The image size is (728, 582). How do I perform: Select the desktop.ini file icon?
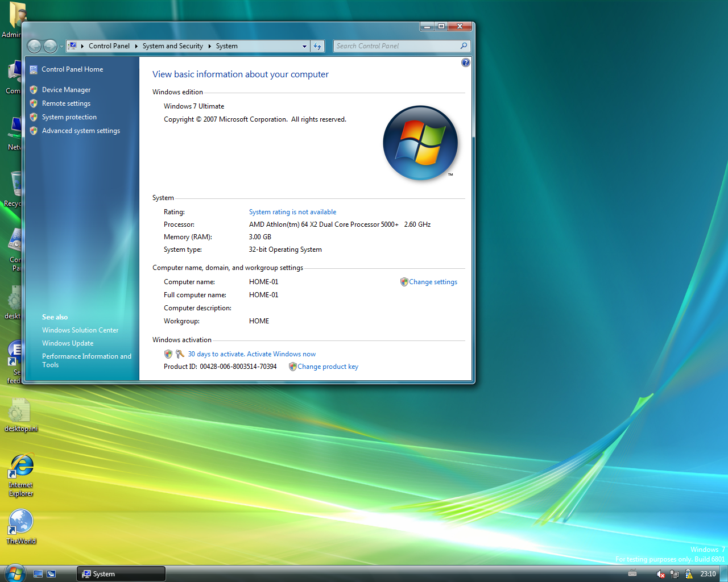[20, 411]
